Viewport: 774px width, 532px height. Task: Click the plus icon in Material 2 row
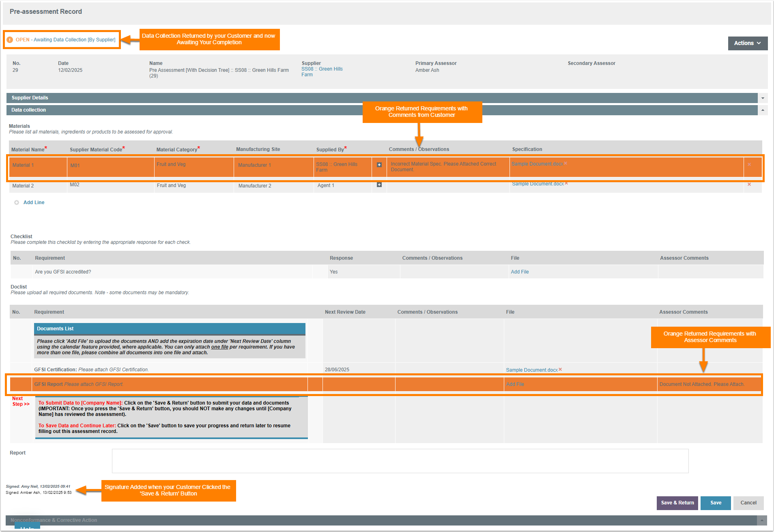379,185
